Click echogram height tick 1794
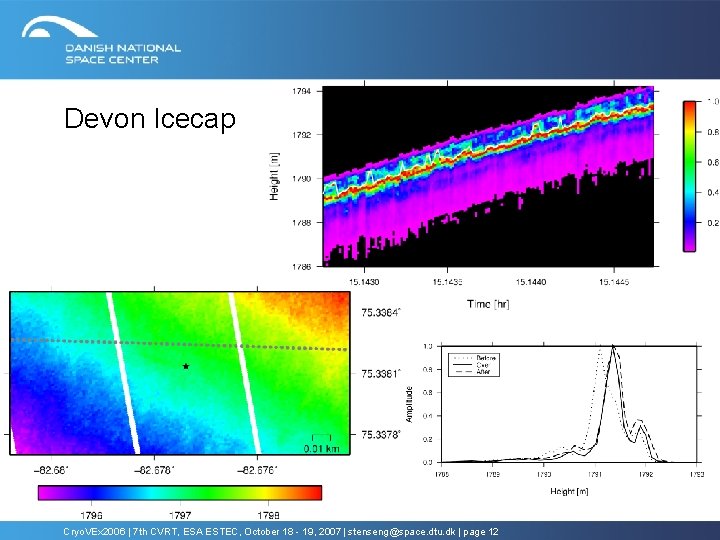 click(301, 91)
